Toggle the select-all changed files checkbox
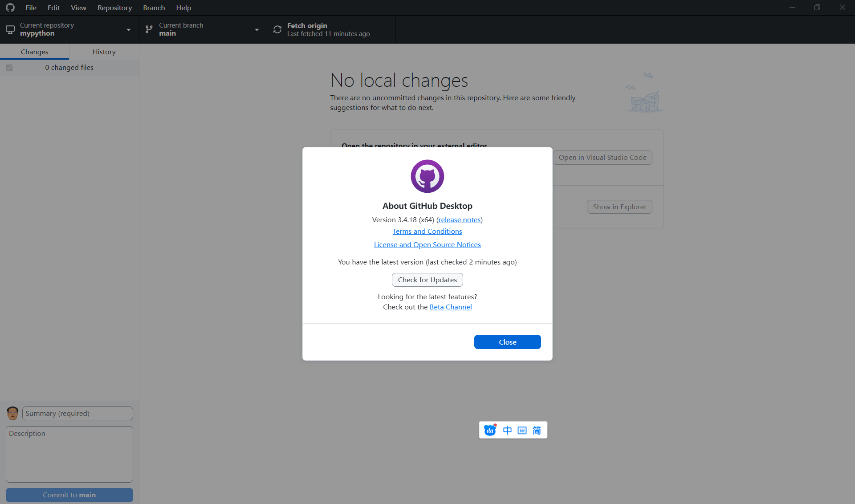Viewport: 855px width, 504px height. [x=9, y=68]
